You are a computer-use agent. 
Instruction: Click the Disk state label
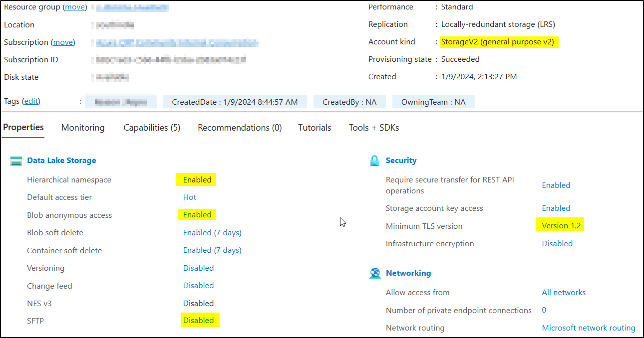[x=21, y=77]
